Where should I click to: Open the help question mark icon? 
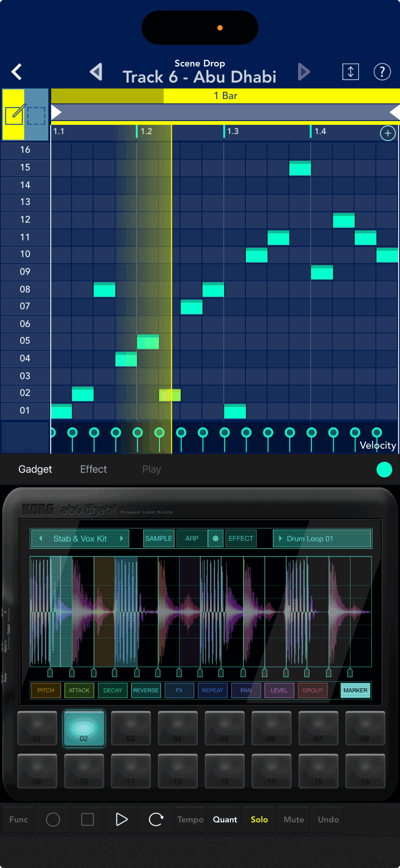[x=382, y=72]
